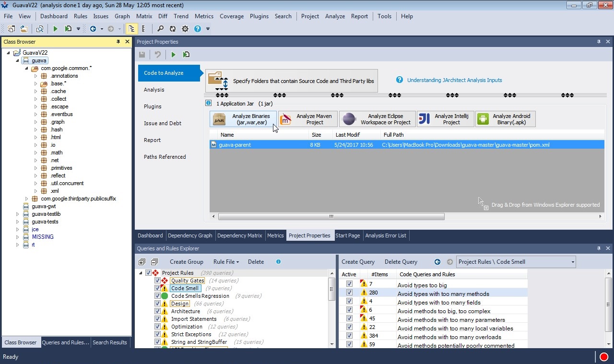Open settings via the gear toolbar icon
This screenshot has height=364, width=614.
click(185, 29)
